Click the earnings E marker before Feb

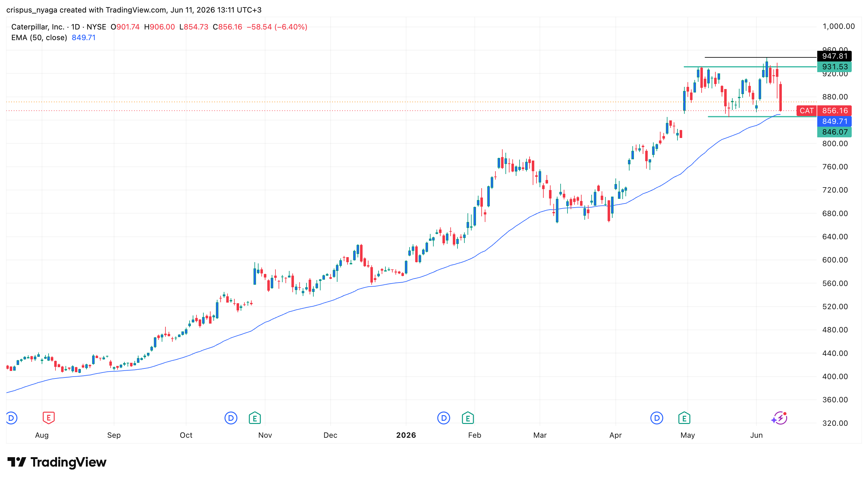coord(468,418)
